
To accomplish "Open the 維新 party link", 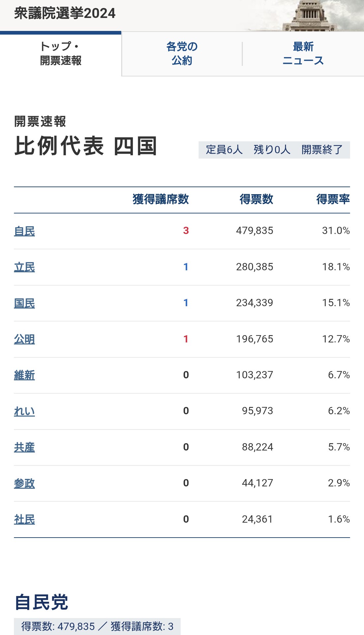I will click(24, 375).
